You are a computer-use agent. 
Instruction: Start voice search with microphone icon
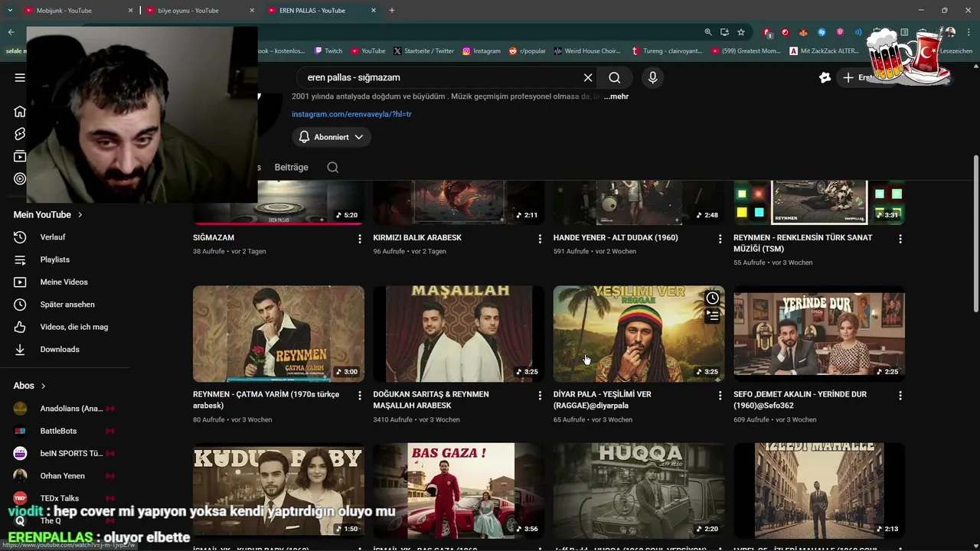coord(652,77)
